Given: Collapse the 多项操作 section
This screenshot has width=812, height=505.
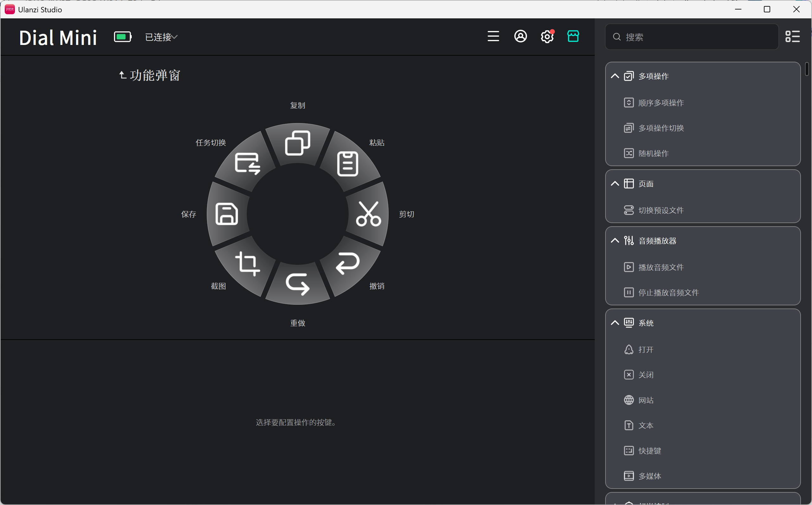Looking at the screenshot, I should (x=615, y=76).
